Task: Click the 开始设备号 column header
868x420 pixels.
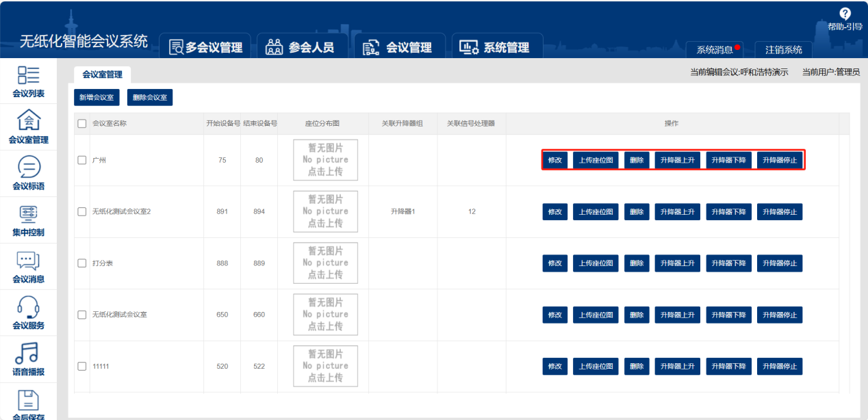Action: pos(222,124)
